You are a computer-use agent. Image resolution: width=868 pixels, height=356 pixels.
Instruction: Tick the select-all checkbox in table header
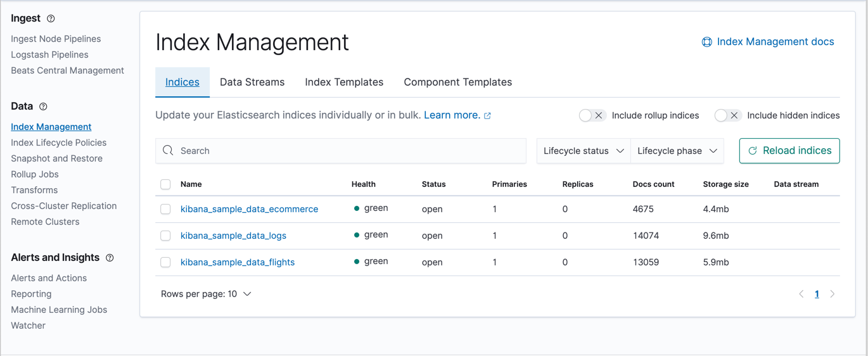(165, 184)
